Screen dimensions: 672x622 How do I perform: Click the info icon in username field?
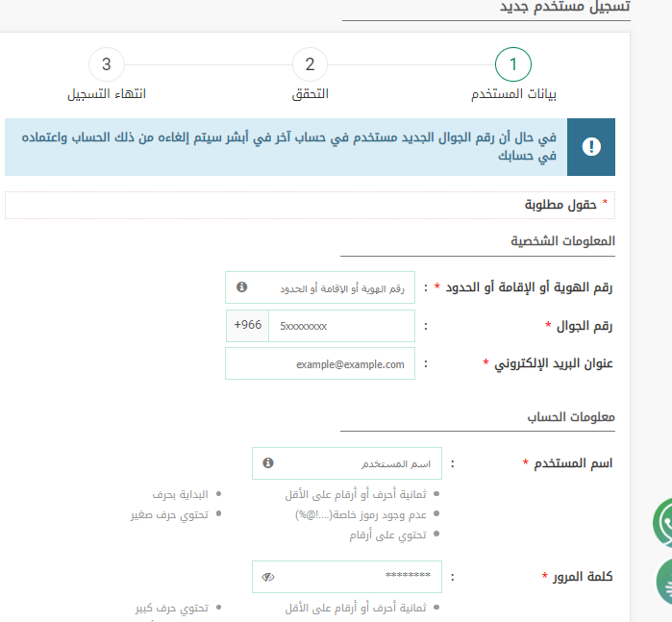[268, 463]
